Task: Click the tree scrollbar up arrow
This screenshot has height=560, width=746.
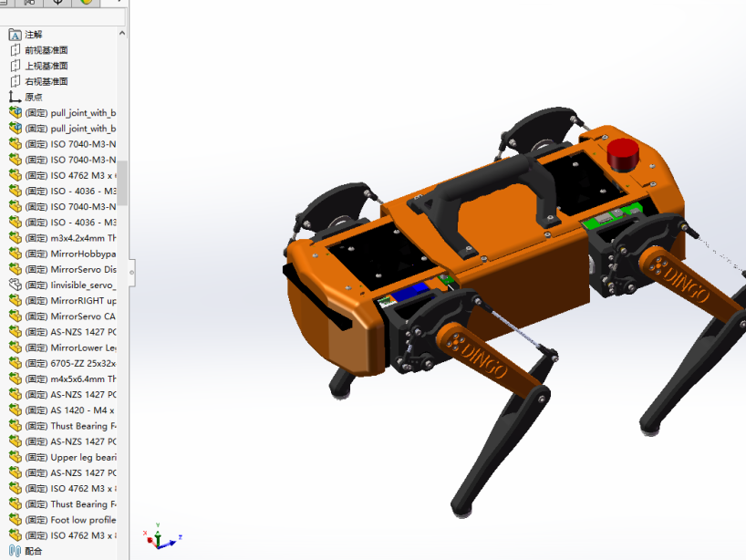Action: tap(123, 34)
